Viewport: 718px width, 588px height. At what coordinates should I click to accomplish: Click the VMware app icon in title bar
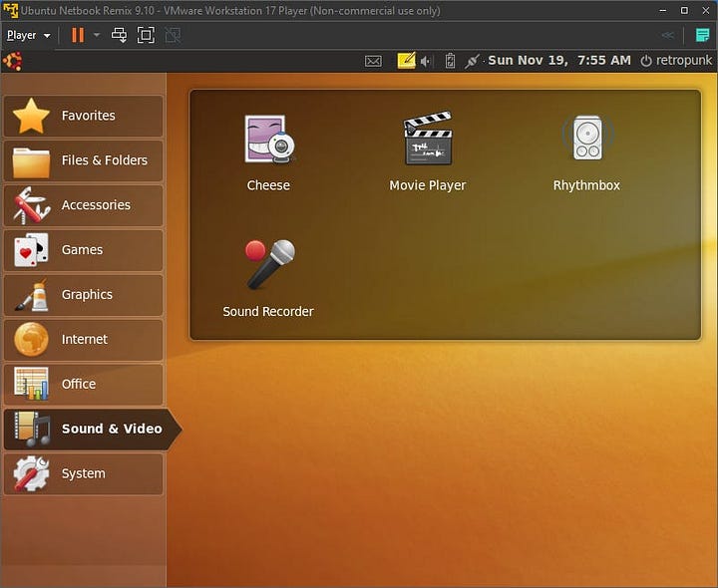(10, 10)
